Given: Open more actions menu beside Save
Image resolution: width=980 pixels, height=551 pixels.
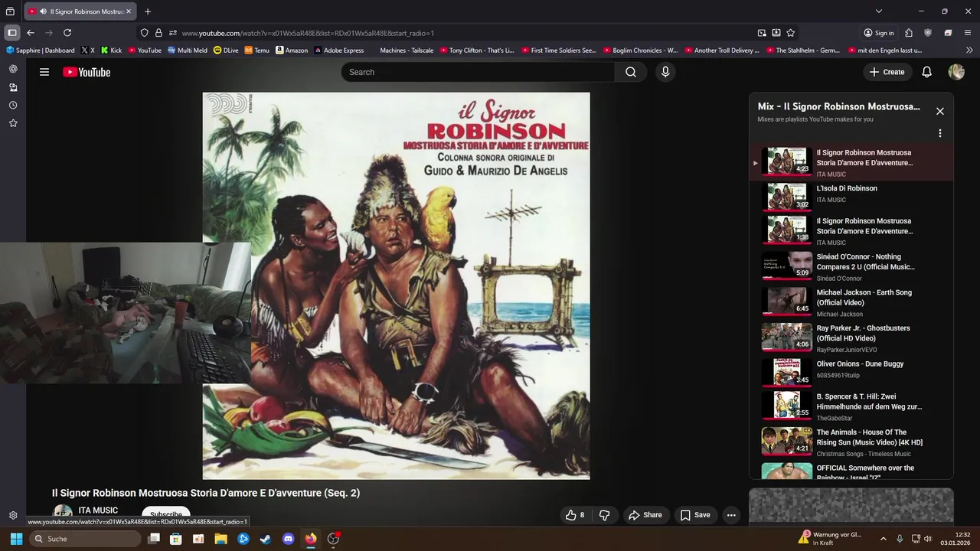Looking at the screenshot, I should (731, 515).
